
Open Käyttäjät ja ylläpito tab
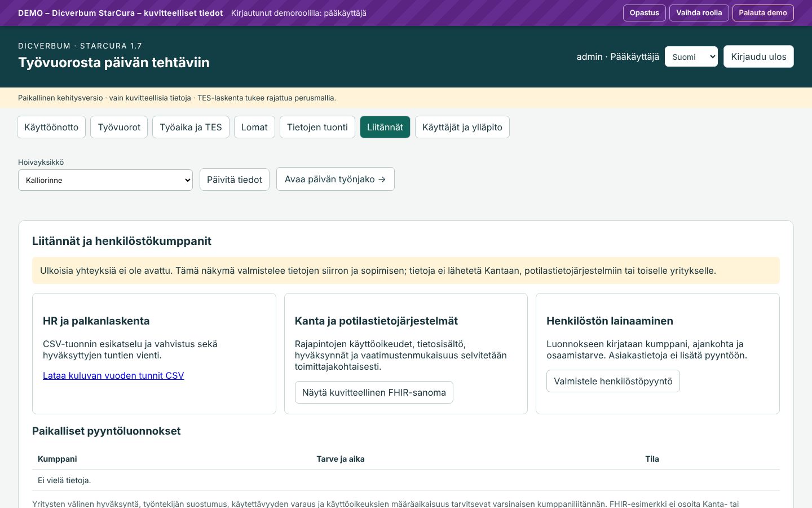coord(462,127)
